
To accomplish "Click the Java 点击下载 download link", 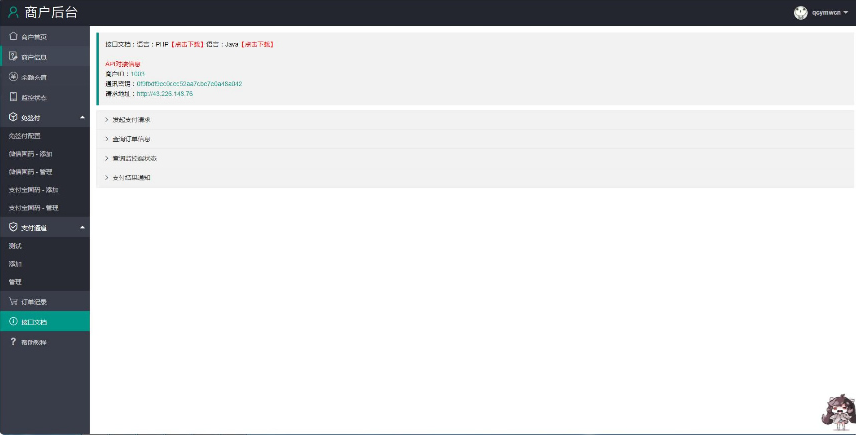I will (x=257, y=45).
